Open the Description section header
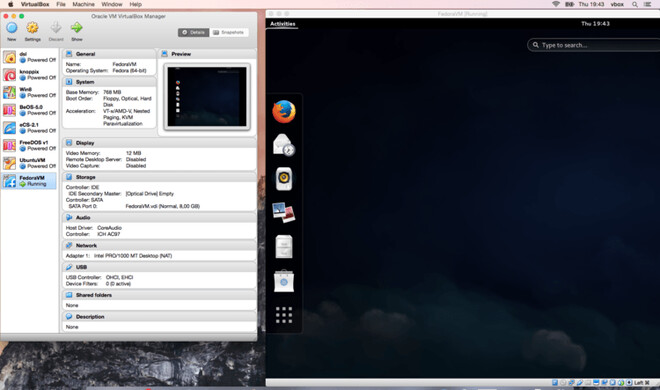 (90, 317)
